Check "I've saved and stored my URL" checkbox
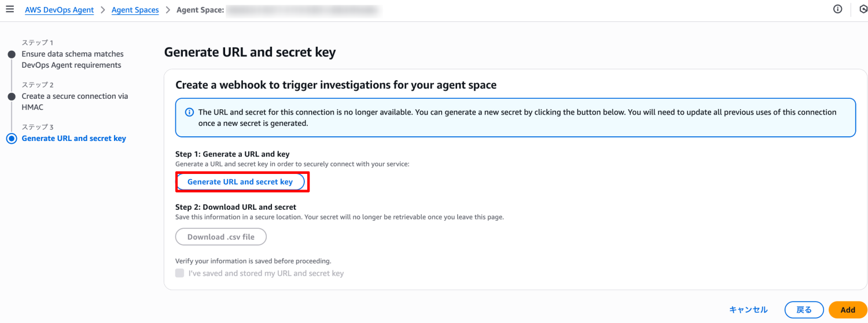The image size is (868, 323). [x=180, y=273]
